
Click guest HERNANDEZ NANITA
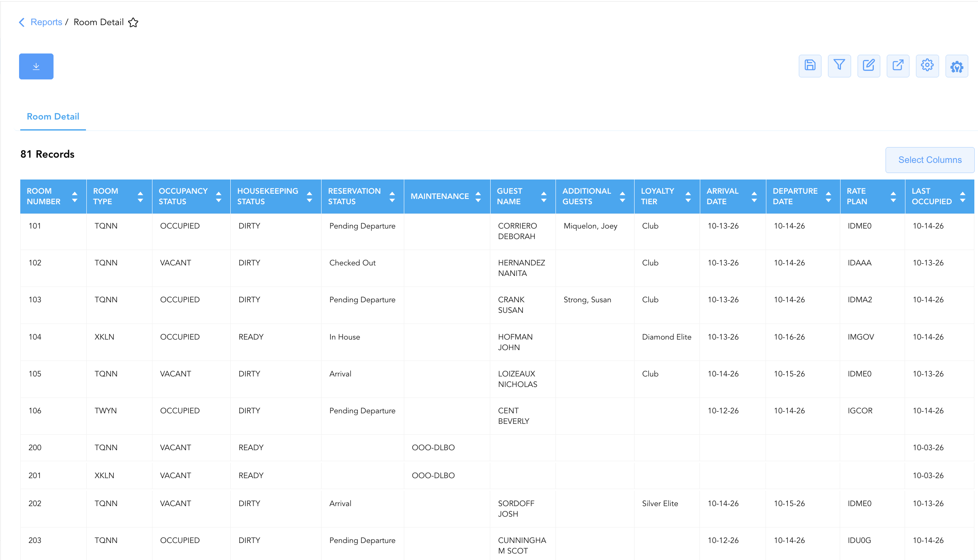pos(521,268)
